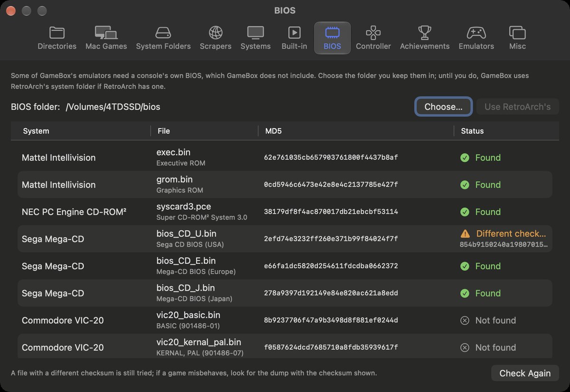
Task: Select the bios_CD_U.bin file name
Action: point(186,233)
